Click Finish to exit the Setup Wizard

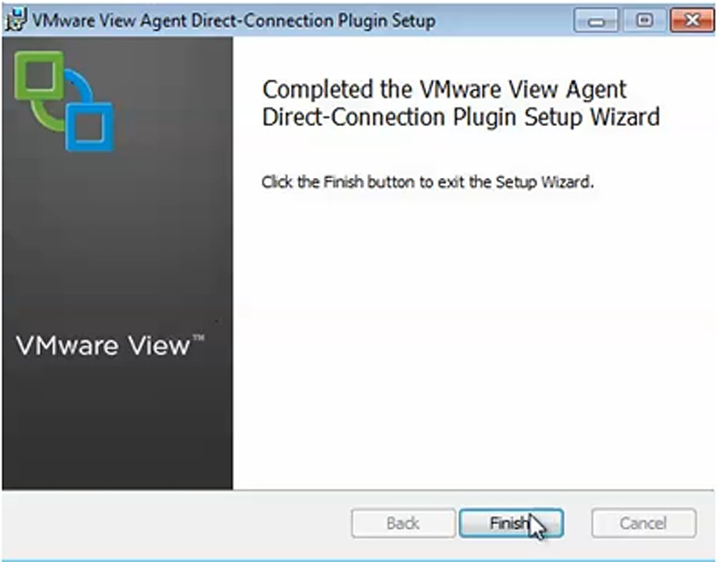[x=511, y=523]
